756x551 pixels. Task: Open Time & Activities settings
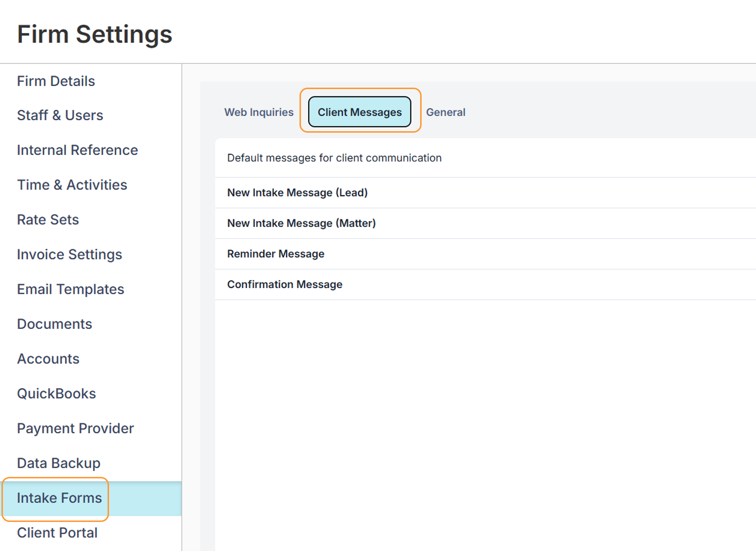[72, 185]
